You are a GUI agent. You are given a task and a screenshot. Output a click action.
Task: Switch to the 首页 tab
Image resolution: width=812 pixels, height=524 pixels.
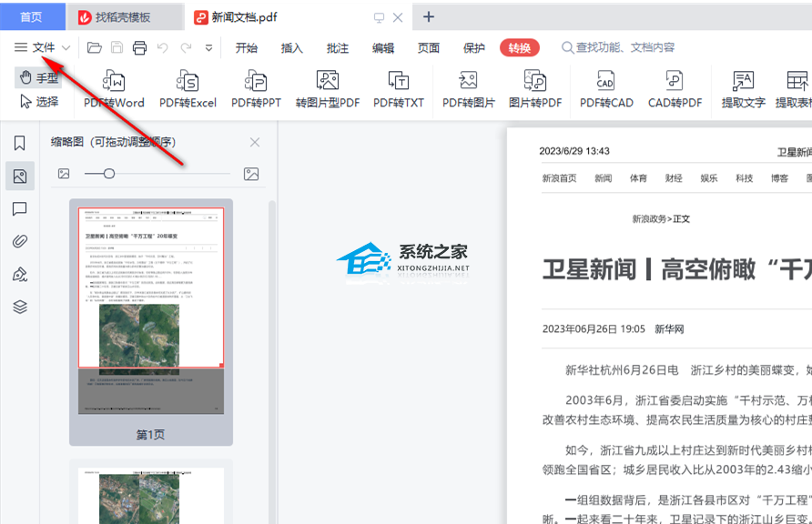coord(32,16)
